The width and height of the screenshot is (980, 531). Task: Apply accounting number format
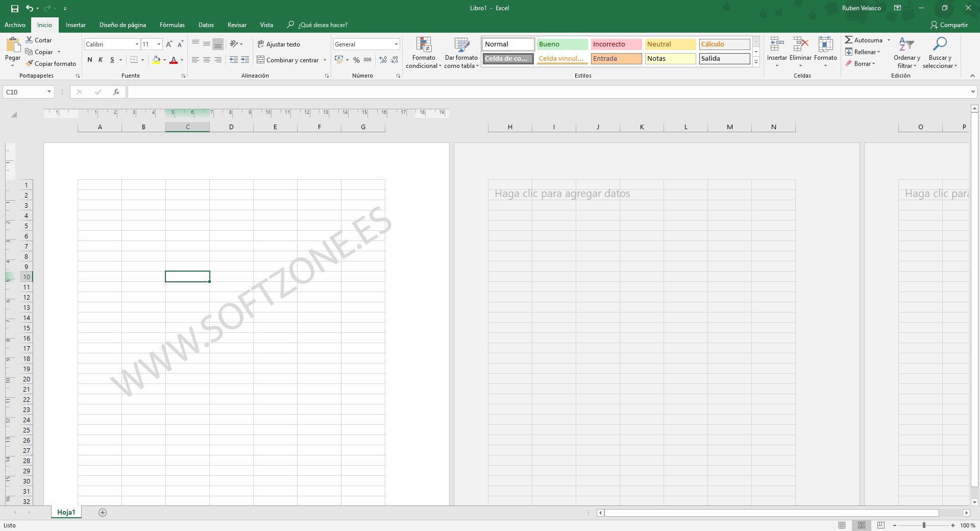(x=339, y=60)
